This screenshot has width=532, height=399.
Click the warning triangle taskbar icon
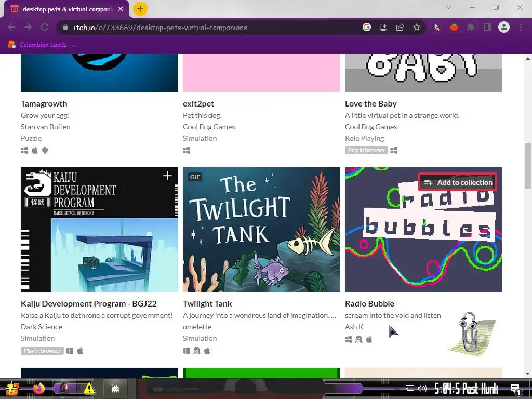[89, 388]
